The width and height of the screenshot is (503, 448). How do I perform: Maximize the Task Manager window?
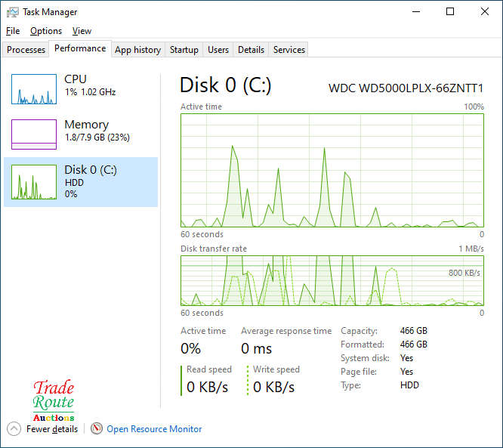450,12
